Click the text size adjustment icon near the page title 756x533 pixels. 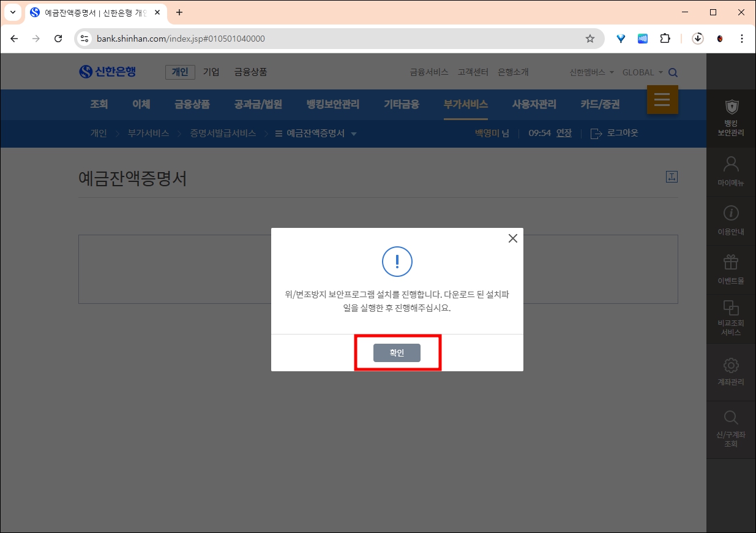coord(672,176)
